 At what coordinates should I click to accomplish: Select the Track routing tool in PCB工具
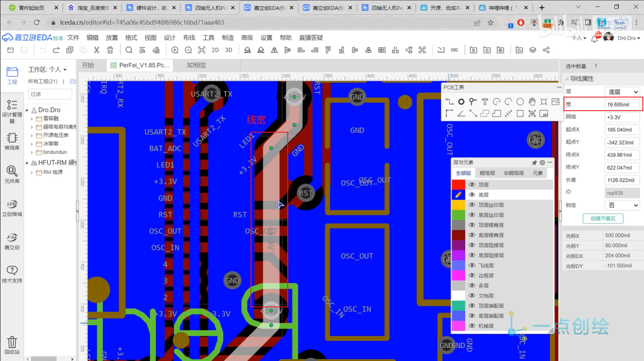[450, 102]
